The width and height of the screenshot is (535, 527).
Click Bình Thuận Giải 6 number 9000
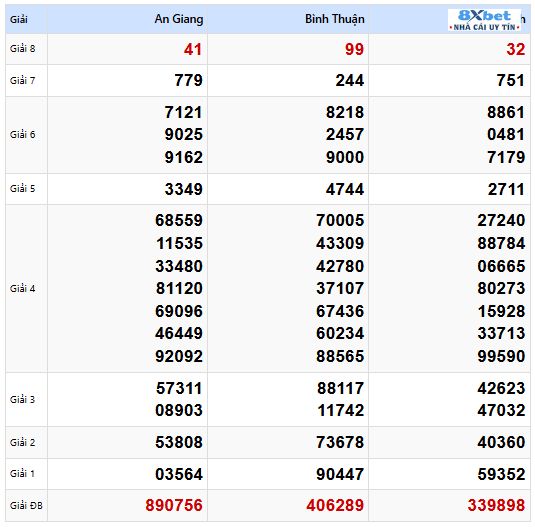pyautogui.click(x=345, y=157)
